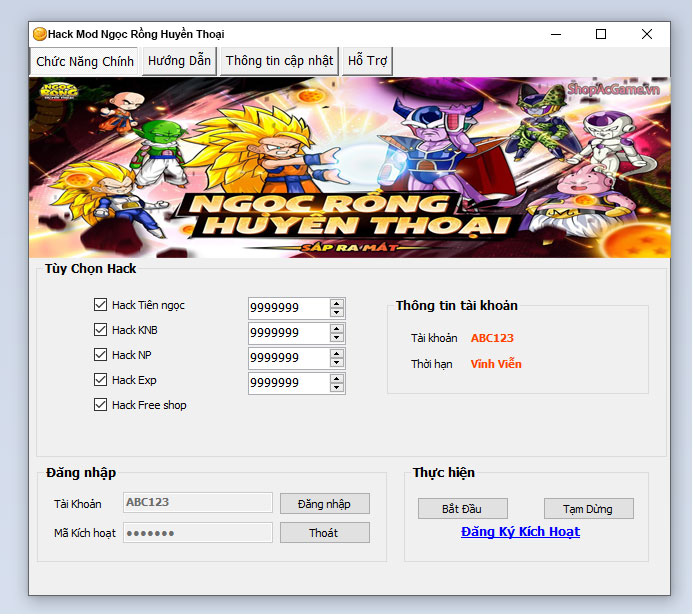The image size is (693, 616).
Task: Click the app icon in title bar
Action: [x=39, y=34]
